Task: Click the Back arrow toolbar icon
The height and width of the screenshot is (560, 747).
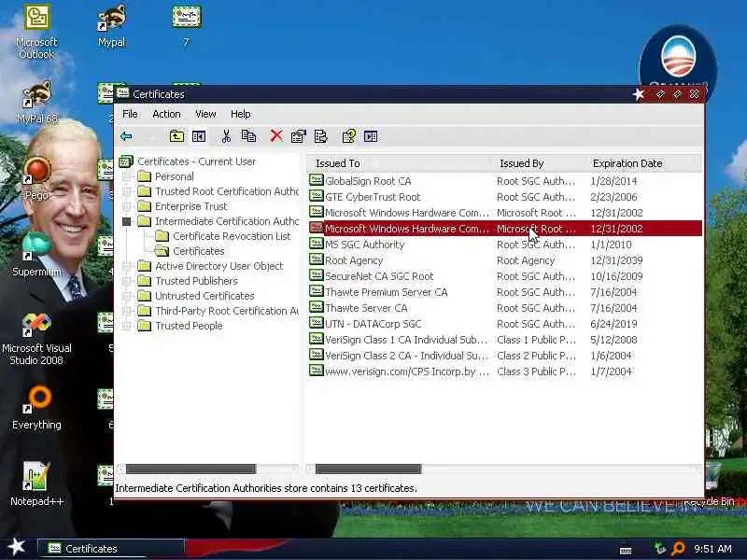Action: pos(126,136)
